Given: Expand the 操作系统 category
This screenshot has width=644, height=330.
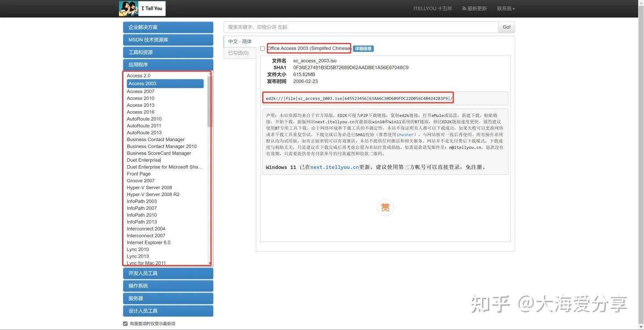Looking at the screenshot, I should (x=168, y=285).
